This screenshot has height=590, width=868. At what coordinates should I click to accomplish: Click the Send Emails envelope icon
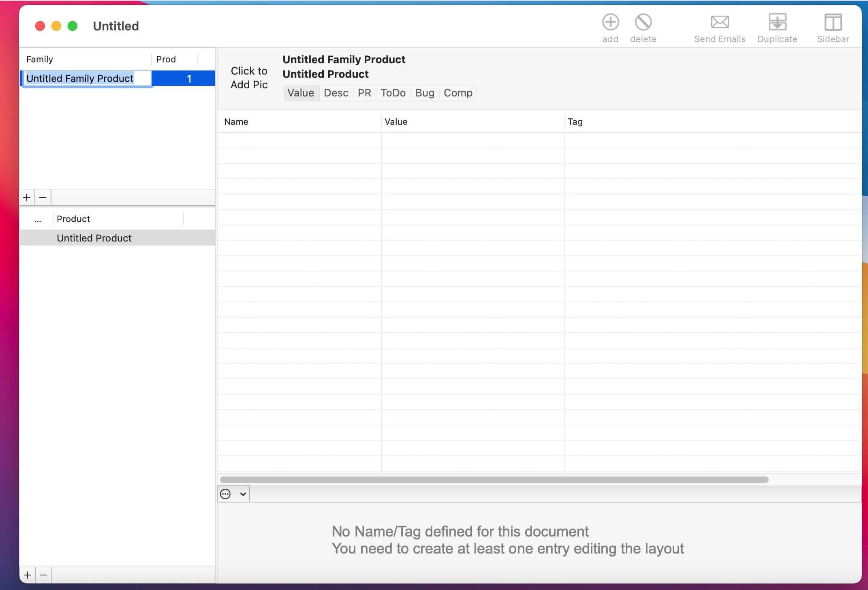click(719, 23)
